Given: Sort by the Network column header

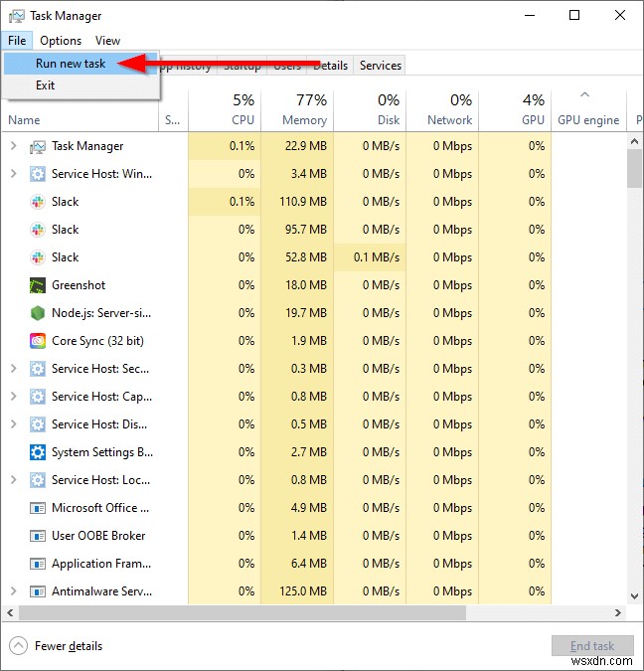Looking at the screenshot, I should pos(442,110).
